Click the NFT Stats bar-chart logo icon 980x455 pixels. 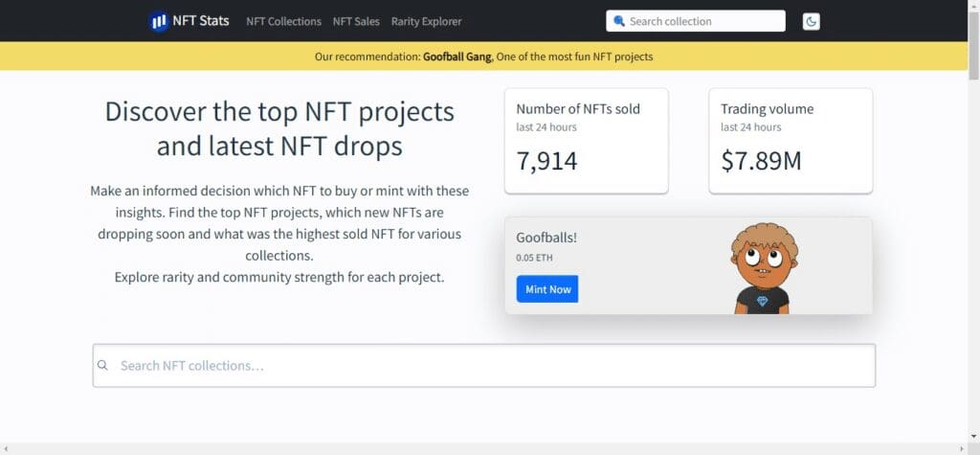(x=159, y=21)
